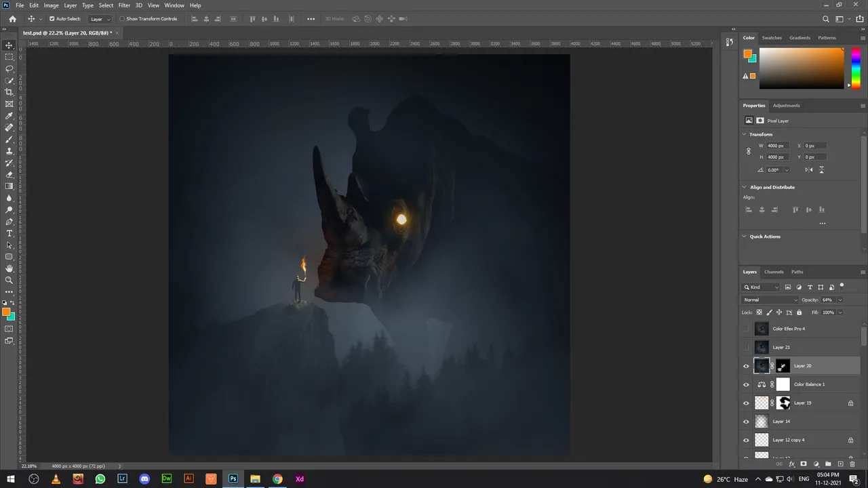Screen dimensions: 868x488
Task: Open the Auto-Select Layer dropdown
Action: point(100,19)
